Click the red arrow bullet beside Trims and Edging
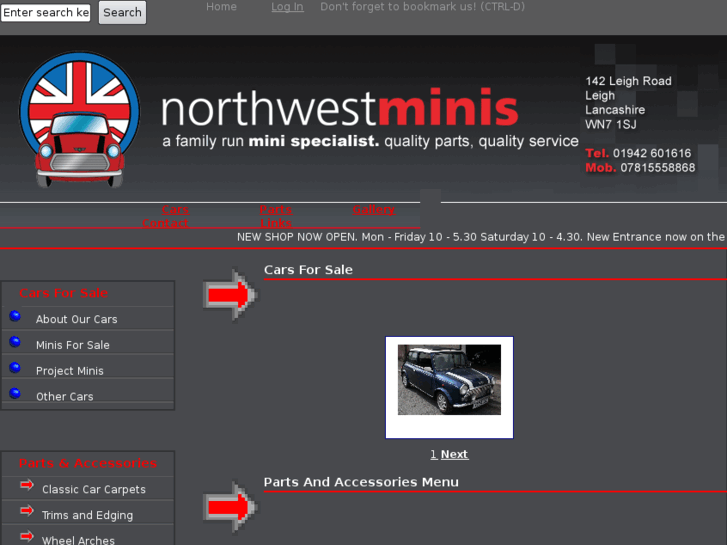Screen dimensions: 727x545 (x=27, y=511)
